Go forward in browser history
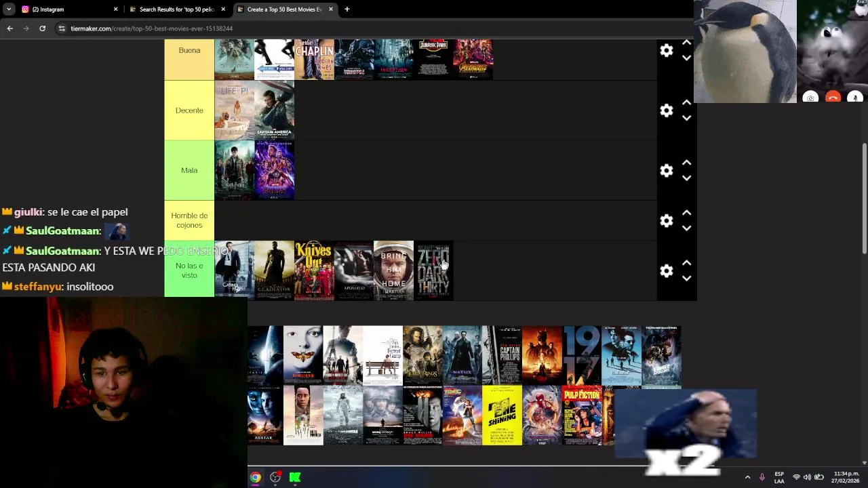Viewport: 868px width, 488px height. coord(26,28)
